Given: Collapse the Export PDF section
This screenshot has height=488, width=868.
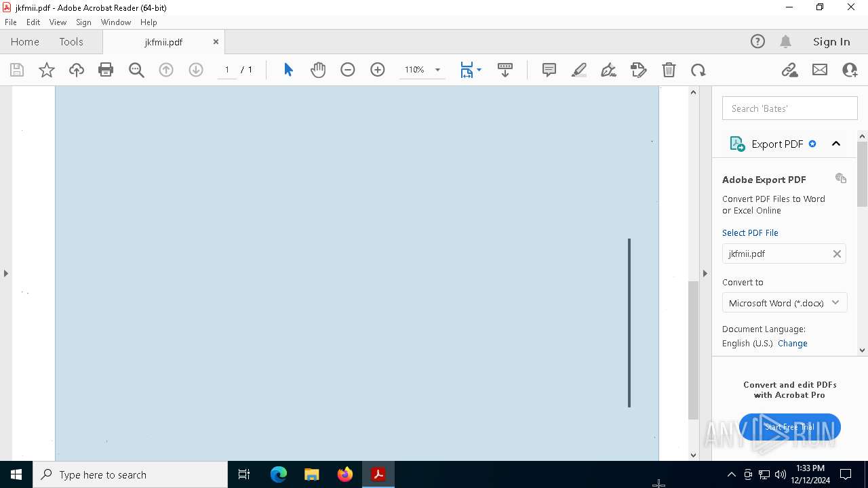Looking at the screenshot, I should pyautogui.click(x=836, y=144).
